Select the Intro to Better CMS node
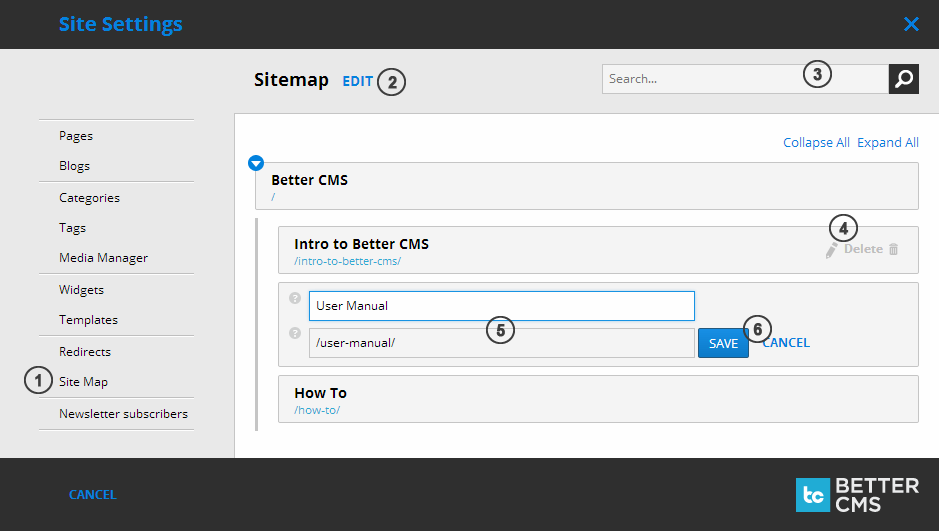 [x=598, y=250]
